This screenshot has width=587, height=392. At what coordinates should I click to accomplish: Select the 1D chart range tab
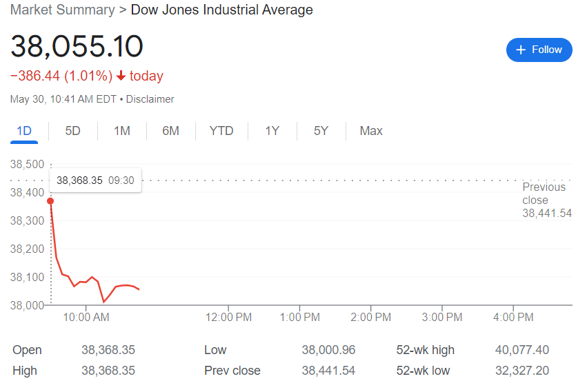pyautogui.click(x=24, y=131)
